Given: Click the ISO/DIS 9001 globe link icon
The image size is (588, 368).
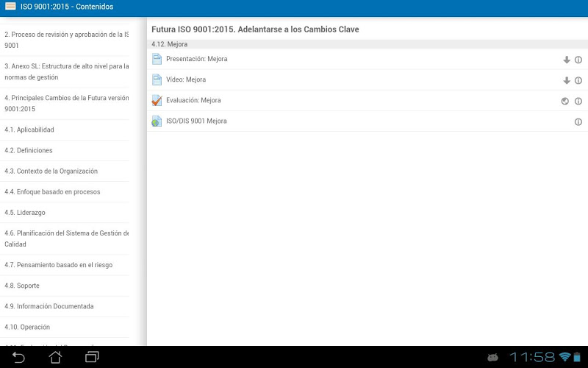Looking at the screenshot, I should 157,121.
